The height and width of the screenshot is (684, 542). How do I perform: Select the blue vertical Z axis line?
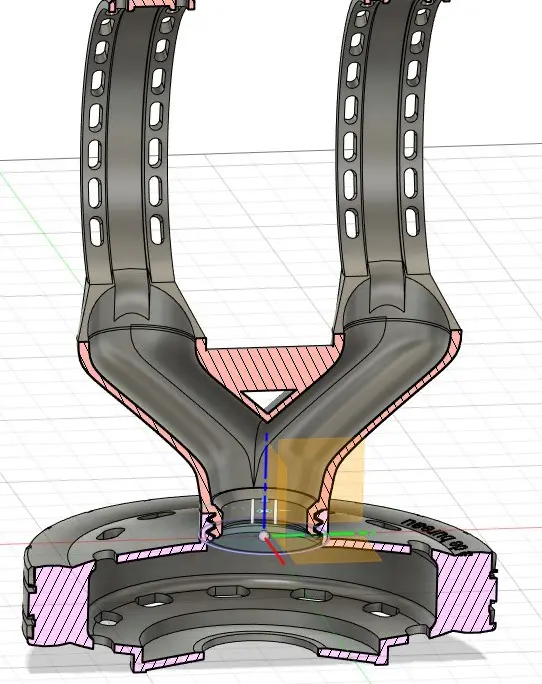click(x=265, y=482)
